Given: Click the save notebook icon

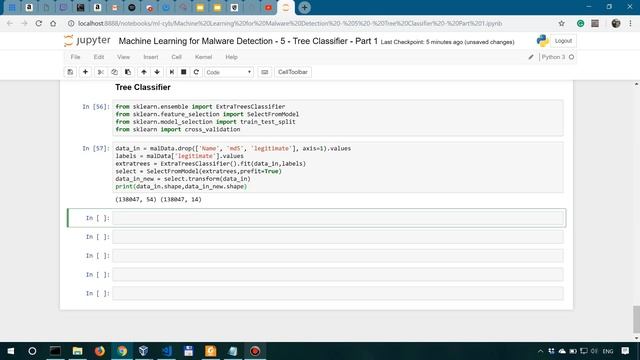Looking at the screenshot, I should pyautogui.click(x=70, y=72).
